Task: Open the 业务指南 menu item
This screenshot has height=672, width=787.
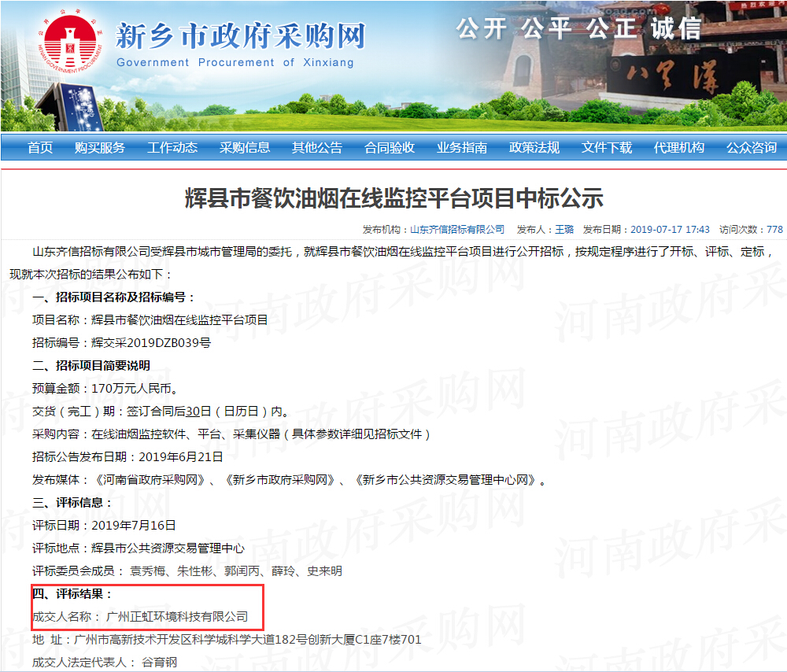Action: 462,148
